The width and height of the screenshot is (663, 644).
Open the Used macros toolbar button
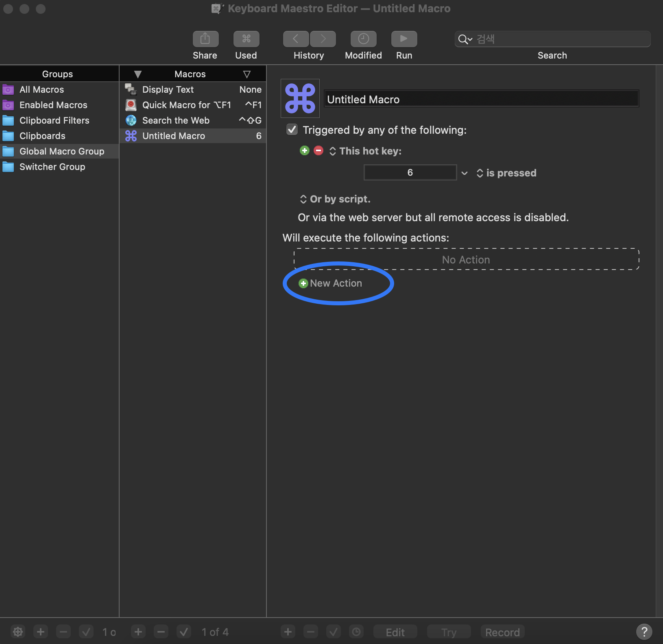click(x=246, y=39)
